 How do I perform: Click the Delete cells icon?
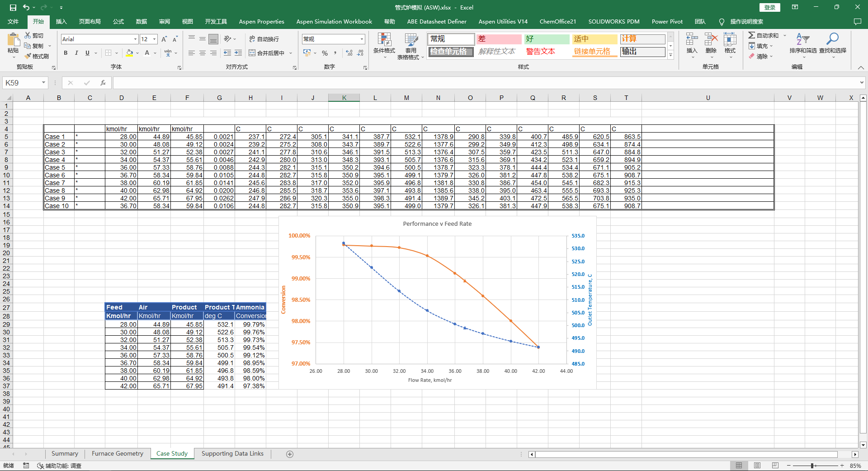711,40
